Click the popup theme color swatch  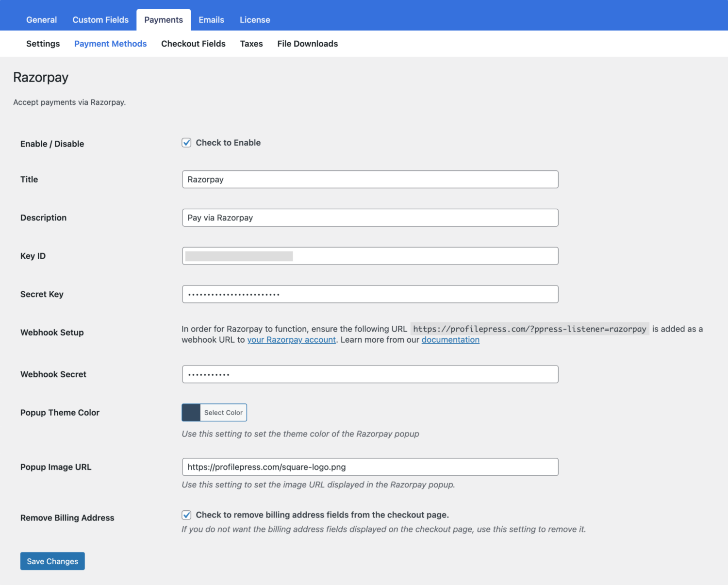[x=191, y=412]
